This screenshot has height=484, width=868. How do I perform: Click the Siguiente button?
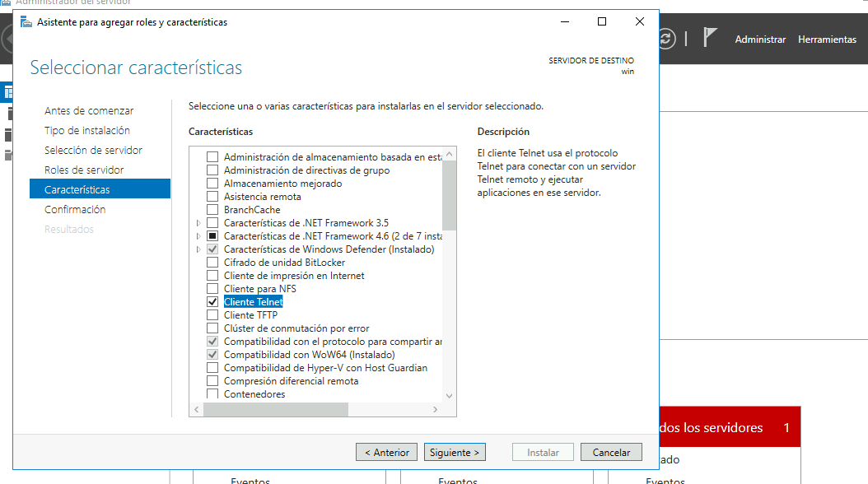click(x=455, y=453)
